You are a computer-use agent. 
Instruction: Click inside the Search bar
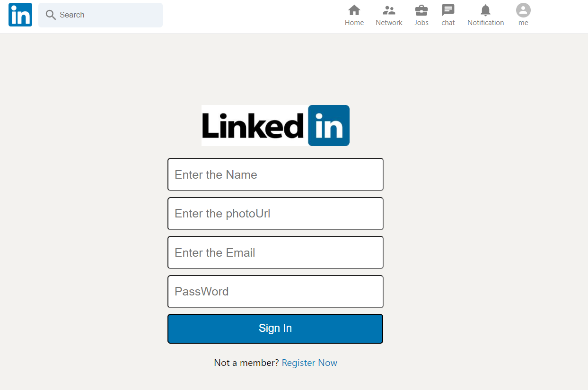click(100, 15)
